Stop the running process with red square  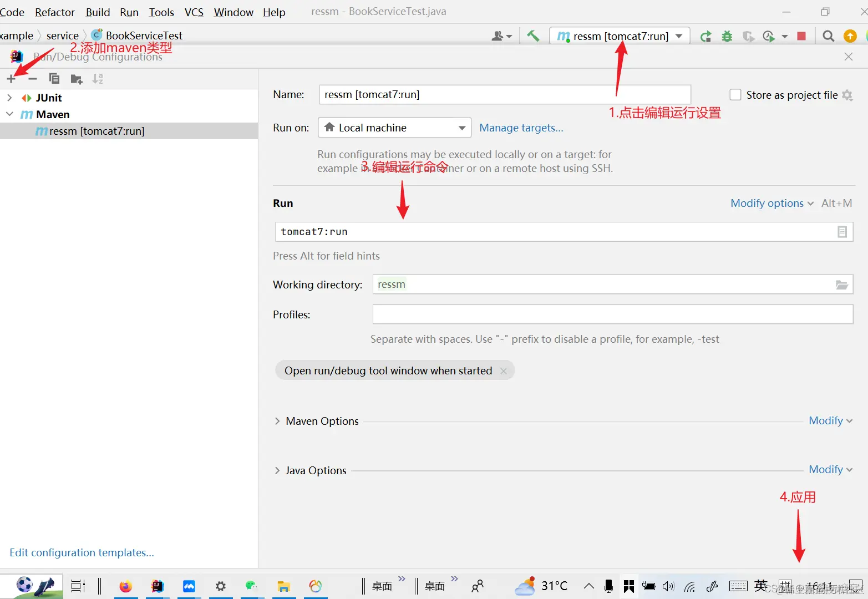tap(801, 36)
